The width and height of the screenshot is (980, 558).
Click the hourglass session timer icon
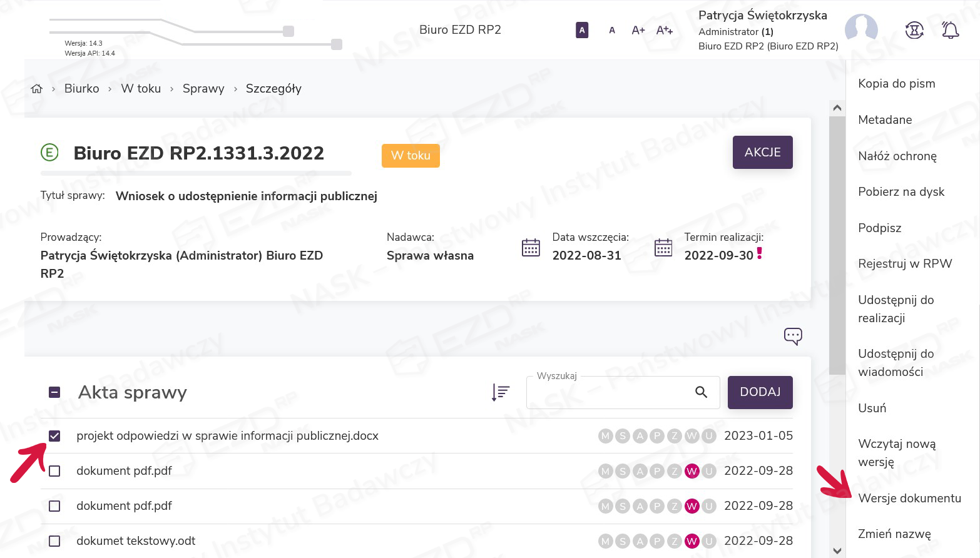pyautogui.click(x=914, y=30)
